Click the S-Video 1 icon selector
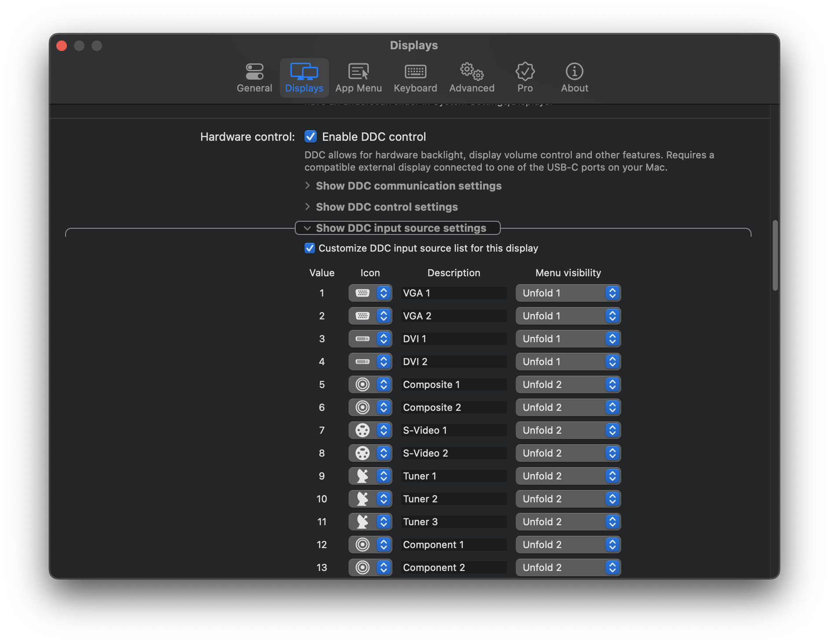This screenshot has height=644, width=829. tap(370, 430)
